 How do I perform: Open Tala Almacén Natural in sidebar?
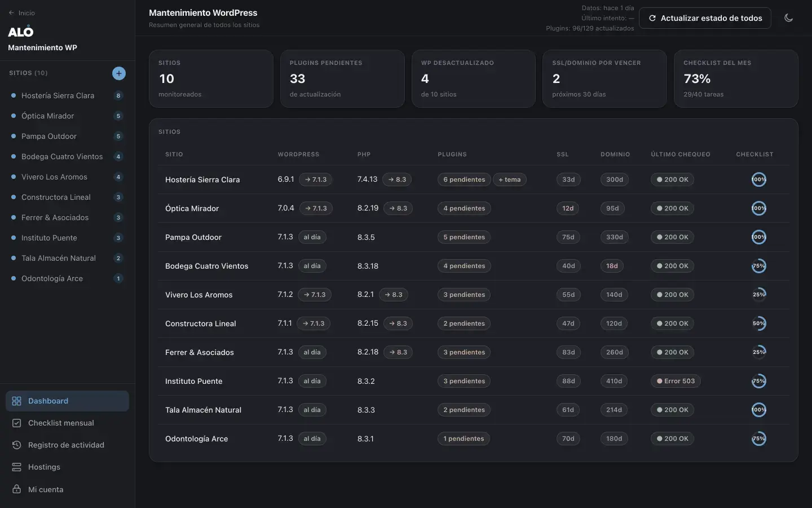(67, 258)
